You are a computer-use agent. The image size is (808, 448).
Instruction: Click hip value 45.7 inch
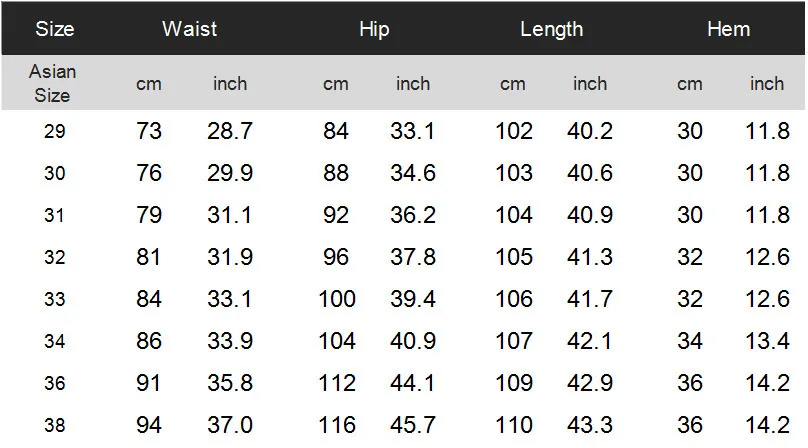pos(413,426)
